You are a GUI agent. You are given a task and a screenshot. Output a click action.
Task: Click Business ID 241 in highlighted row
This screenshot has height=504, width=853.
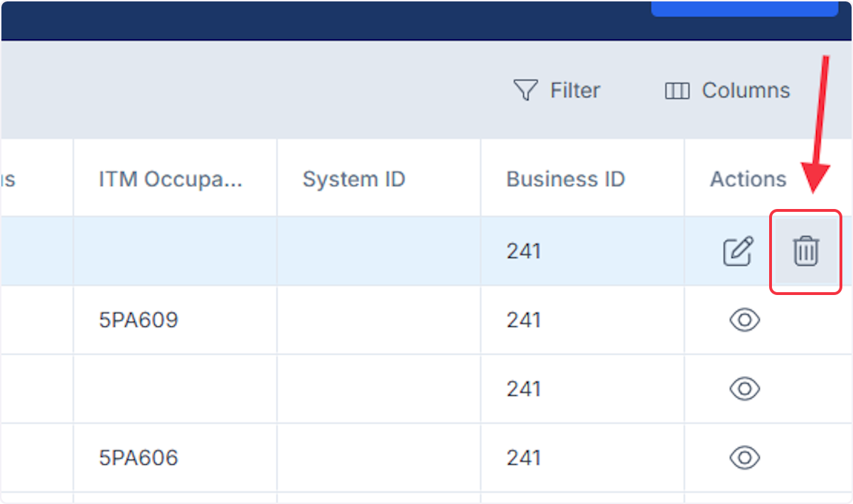524,252
